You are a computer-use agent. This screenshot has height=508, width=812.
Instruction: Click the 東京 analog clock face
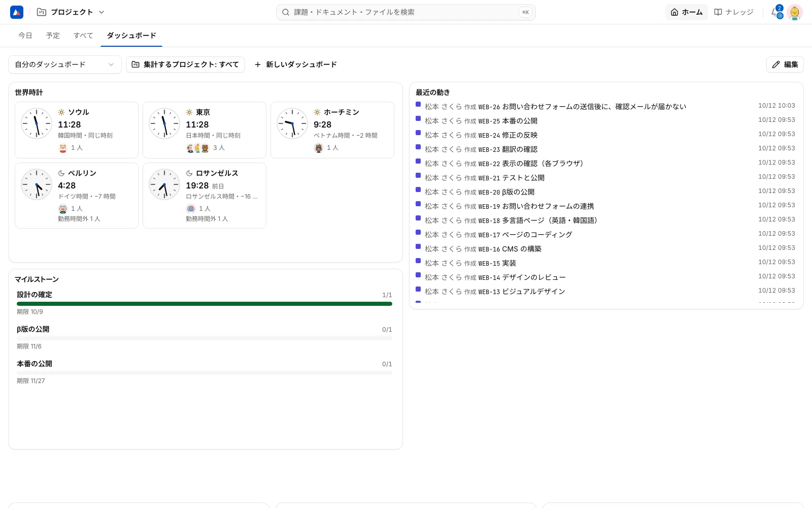164,123
